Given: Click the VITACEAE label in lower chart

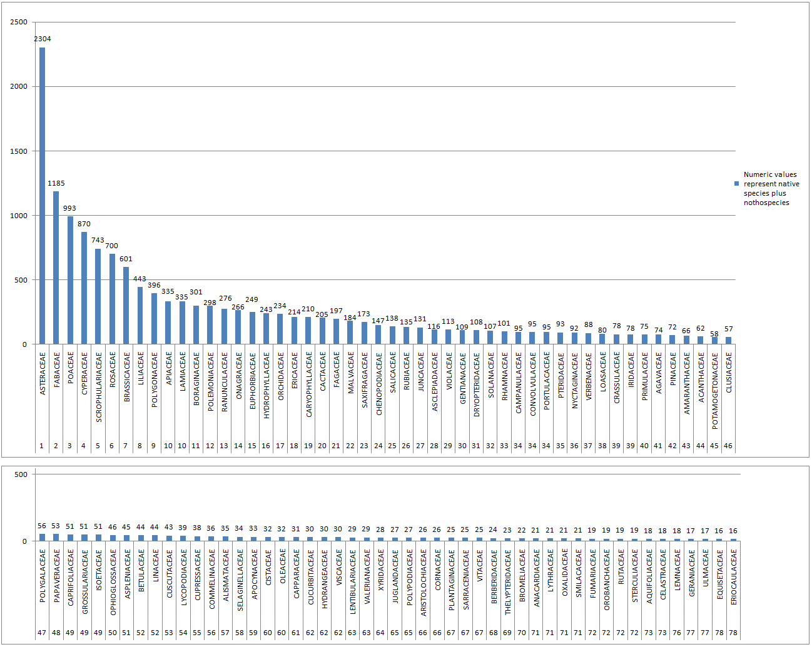Looking at the screenshot, I should [480, 567].
